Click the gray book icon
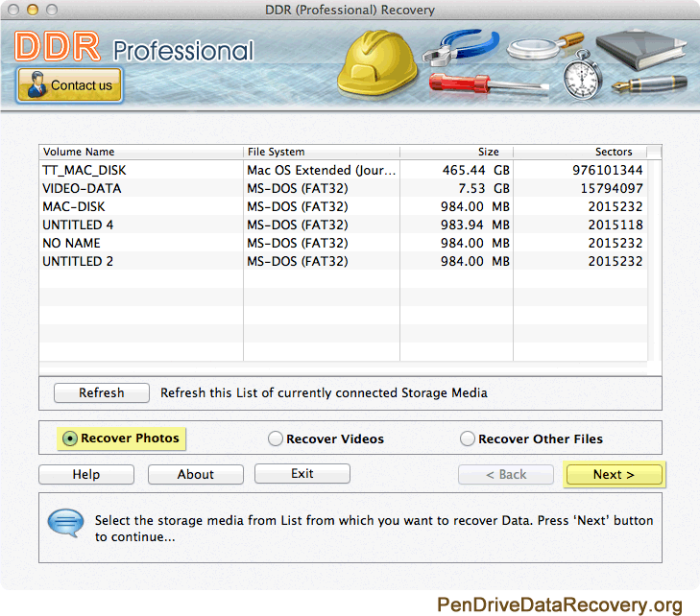 pyautogui.click(x=641, y=50)
